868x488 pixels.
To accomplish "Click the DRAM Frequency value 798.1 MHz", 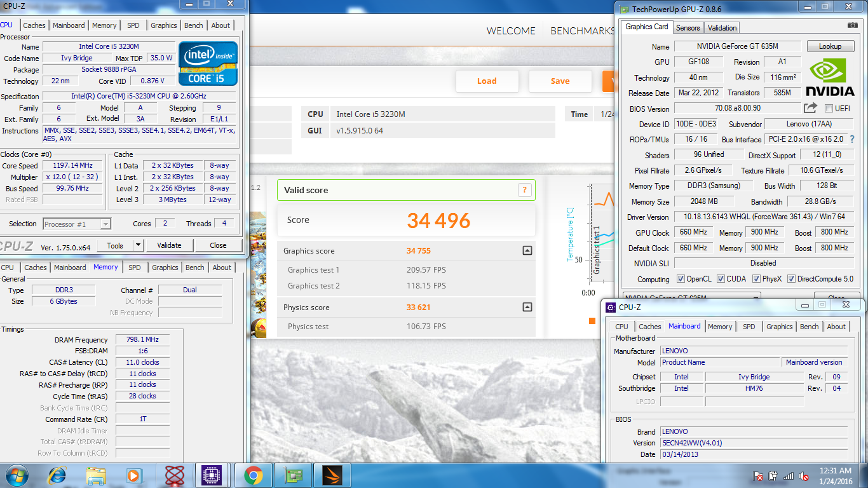I will point(142,340).
